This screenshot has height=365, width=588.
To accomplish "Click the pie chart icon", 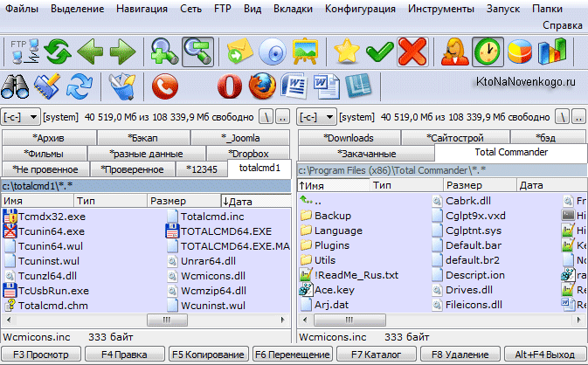I will click(520, 52).
